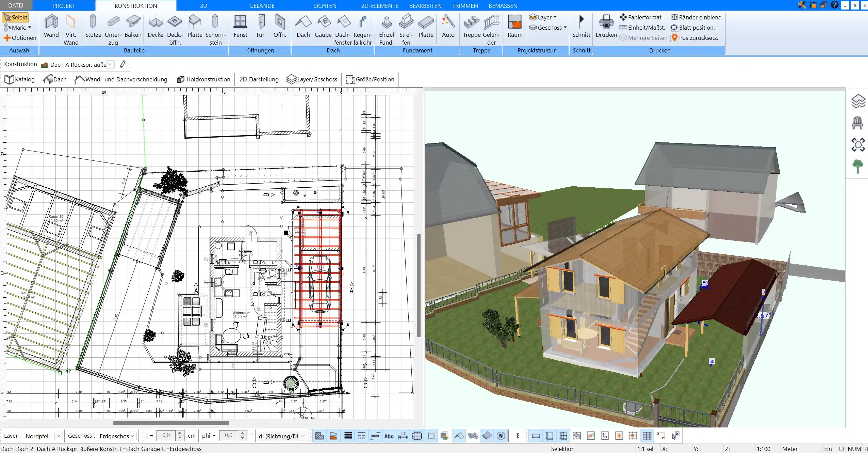Expand the Mark. dropdown
The image size is (868, 453).
pyautogui.click(x=18, y=28)
